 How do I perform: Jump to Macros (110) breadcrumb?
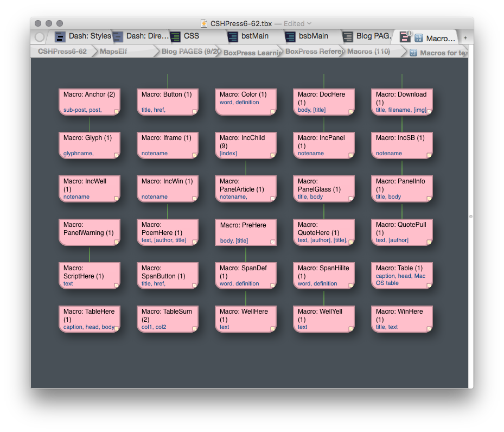tap(368, 52)
